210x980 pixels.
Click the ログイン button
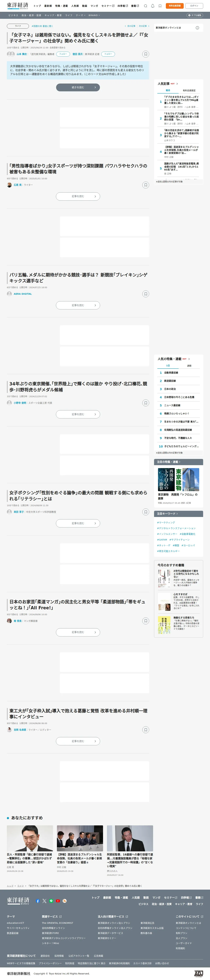[194, 6]
